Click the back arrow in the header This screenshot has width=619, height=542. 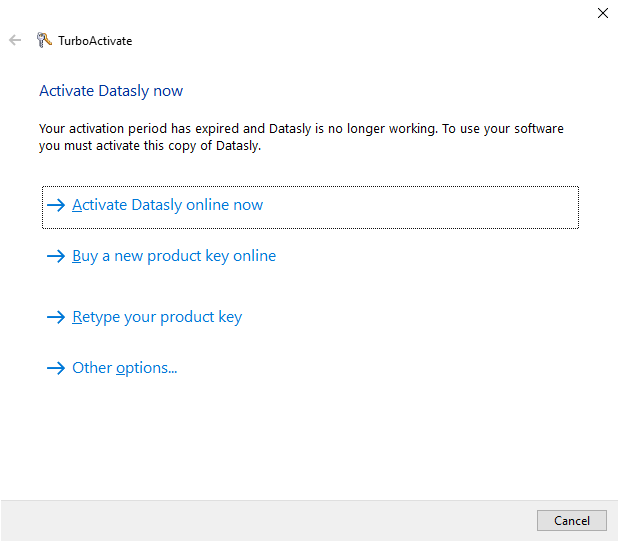point(15,40)
